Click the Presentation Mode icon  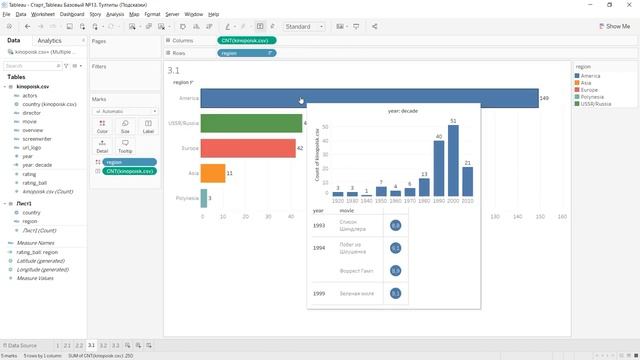pos(356,27)
